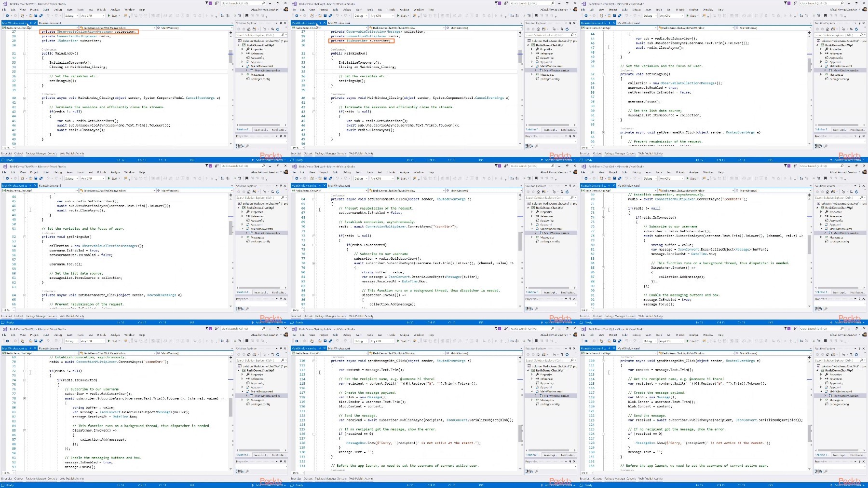Screen dimensions: 868x488
Task: Click New Project in frame starting at line 64
Action: pyautogui.click(x=312, y=178)
